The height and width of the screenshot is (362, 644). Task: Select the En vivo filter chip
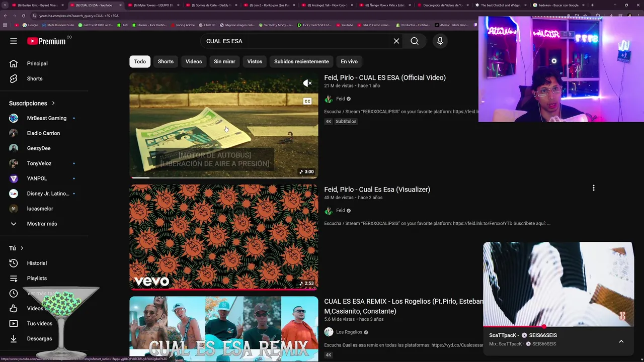click(x=349, y=62)
